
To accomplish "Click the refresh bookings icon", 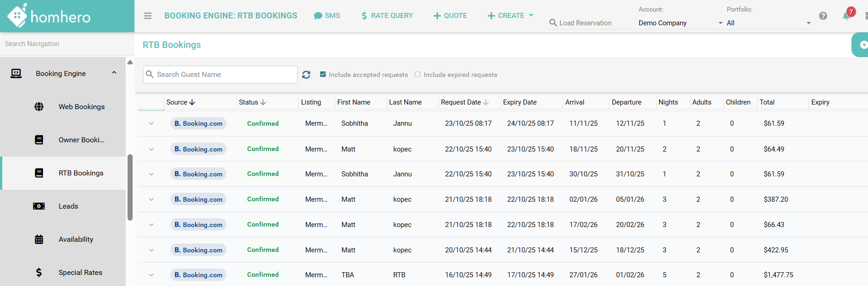I will 306,75.
